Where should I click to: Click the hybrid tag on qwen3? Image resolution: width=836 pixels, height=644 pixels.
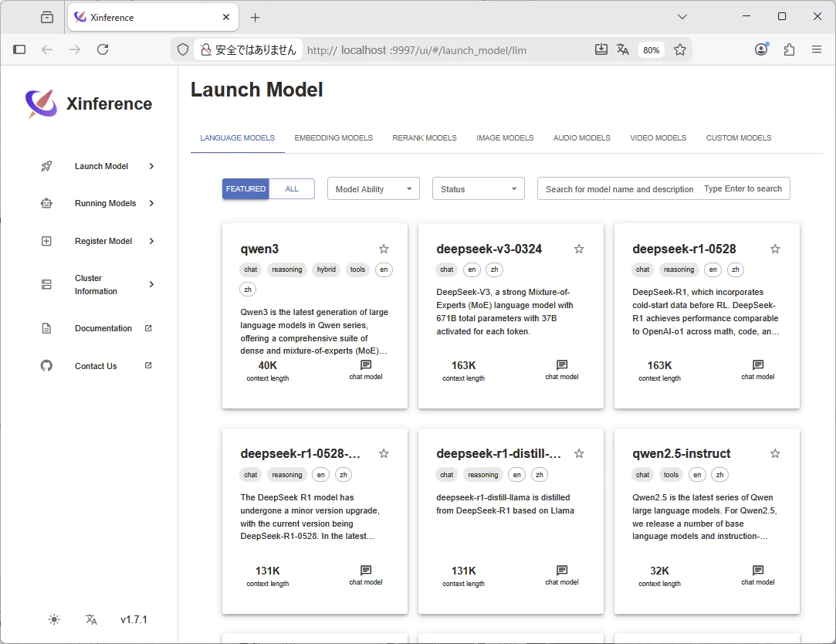click(327, 269)
